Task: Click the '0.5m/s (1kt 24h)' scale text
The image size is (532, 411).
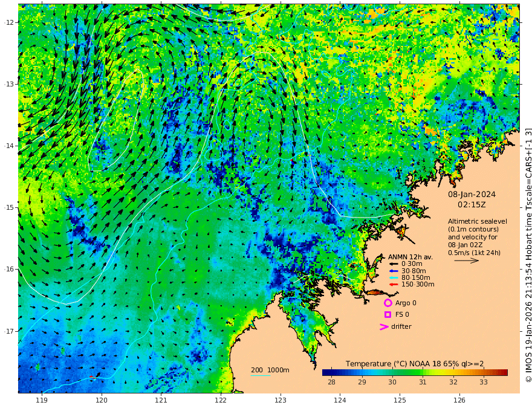Action: click(x=474, y=253)
